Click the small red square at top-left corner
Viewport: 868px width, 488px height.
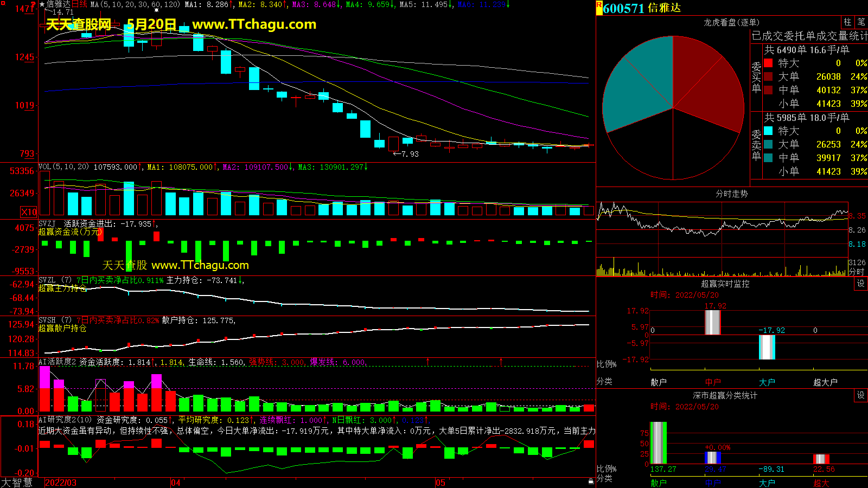3,3
